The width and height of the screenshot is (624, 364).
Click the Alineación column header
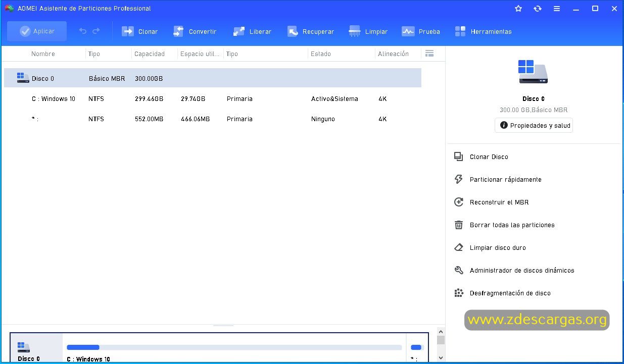[393, 54]
